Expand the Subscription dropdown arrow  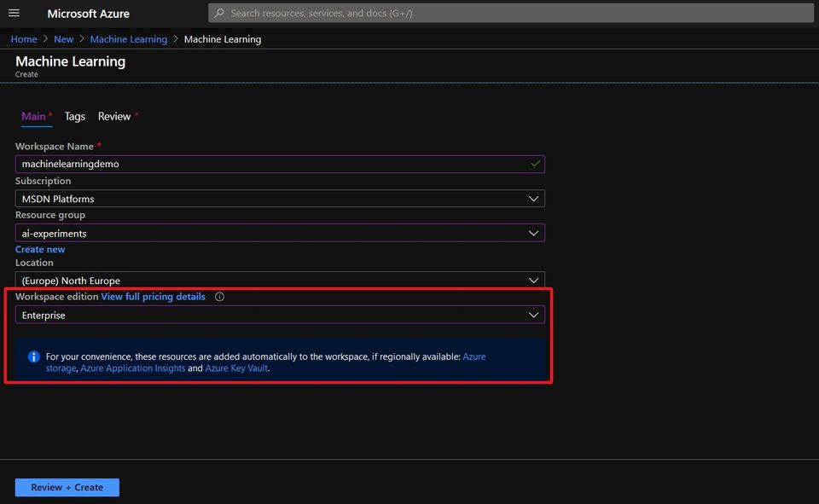point(533,199)
